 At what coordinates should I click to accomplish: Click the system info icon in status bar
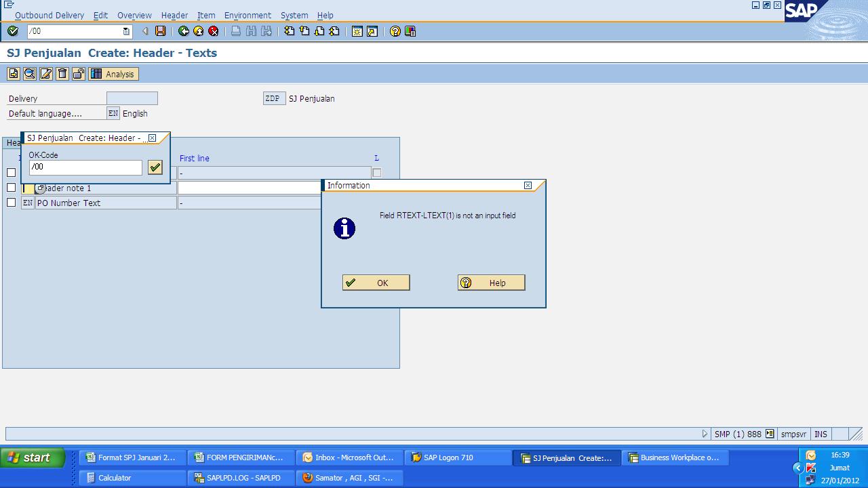pos(770,434)
